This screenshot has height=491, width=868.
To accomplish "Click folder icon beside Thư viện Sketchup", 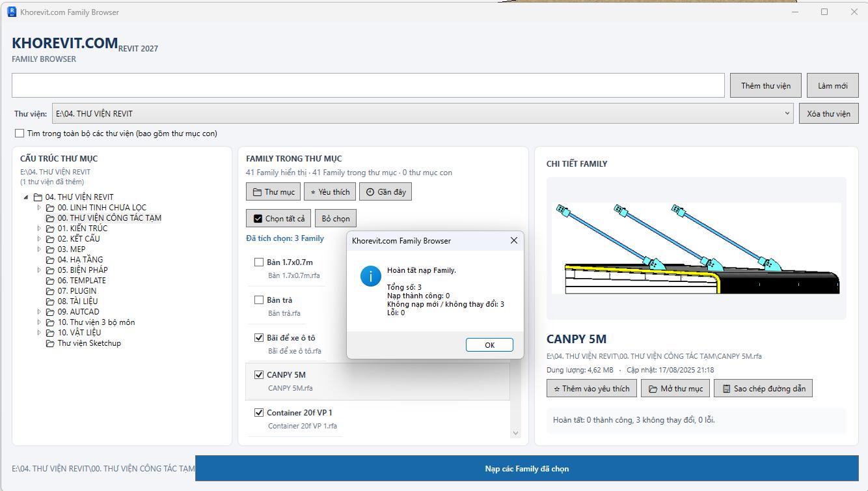I will (50, 343).
